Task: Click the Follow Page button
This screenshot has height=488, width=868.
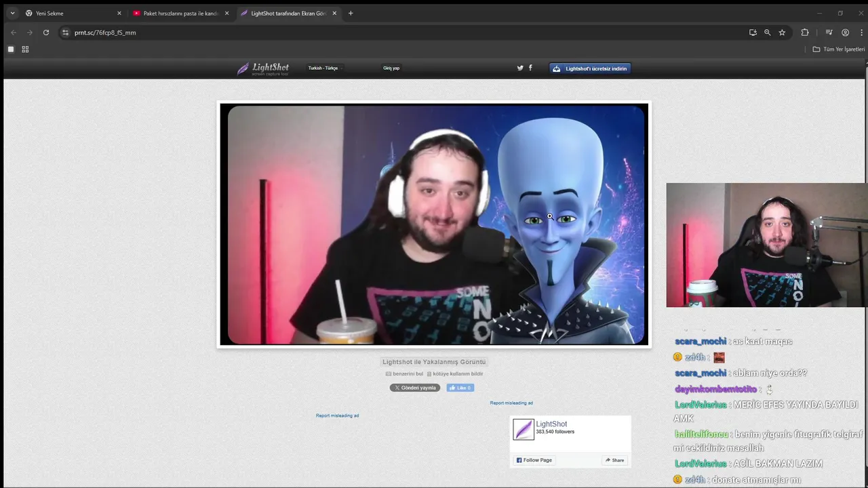Action: 534,460
